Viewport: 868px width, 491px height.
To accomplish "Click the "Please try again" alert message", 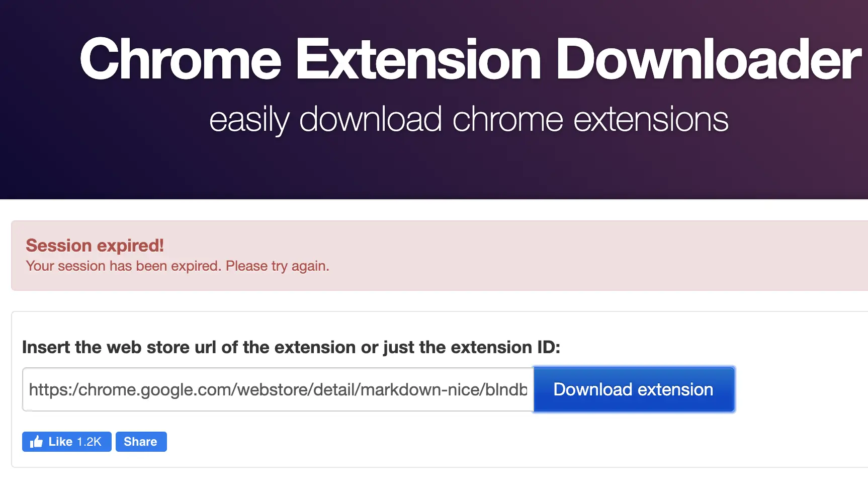I will coord(277,266).
